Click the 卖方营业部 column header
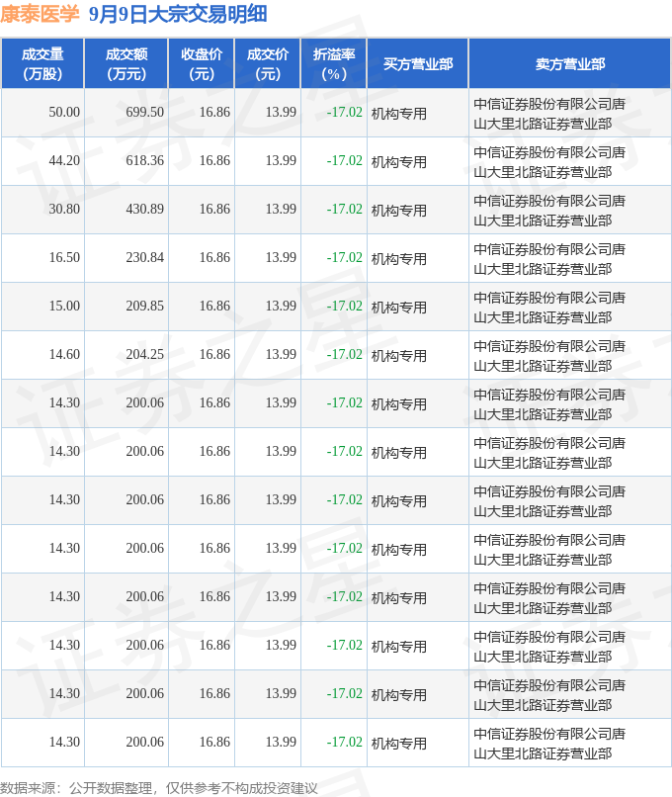Viewport: 672px width, 797px height. coord(570,64)
